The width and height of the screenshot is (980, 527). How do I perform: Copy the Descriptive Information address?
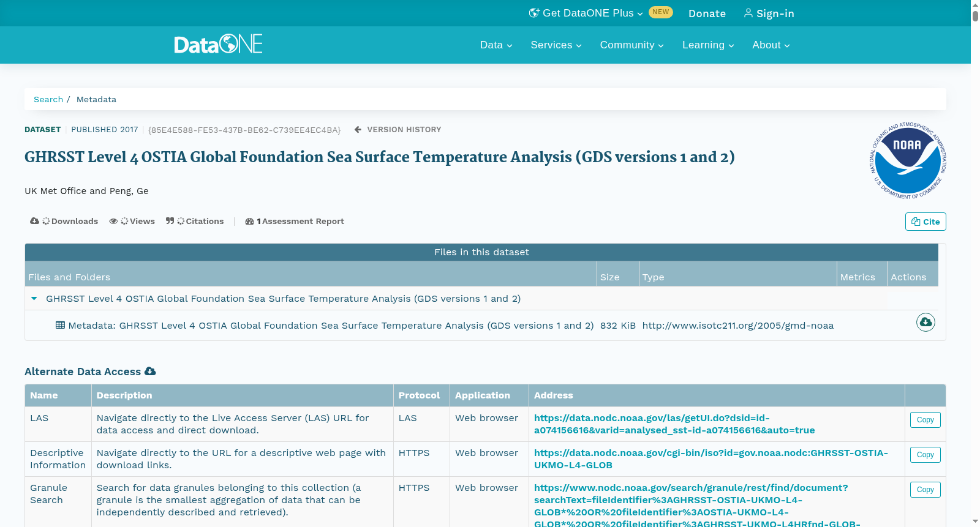925,455
